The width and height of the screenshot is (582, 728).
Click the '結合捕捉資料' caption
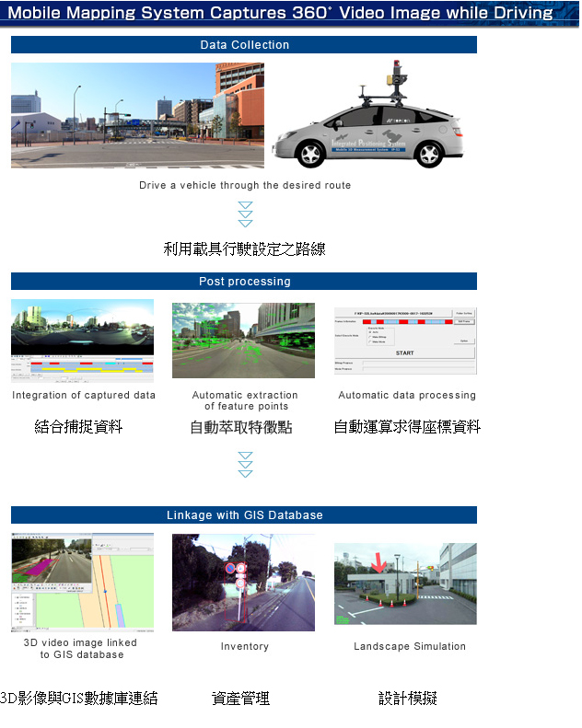[78, 427]
